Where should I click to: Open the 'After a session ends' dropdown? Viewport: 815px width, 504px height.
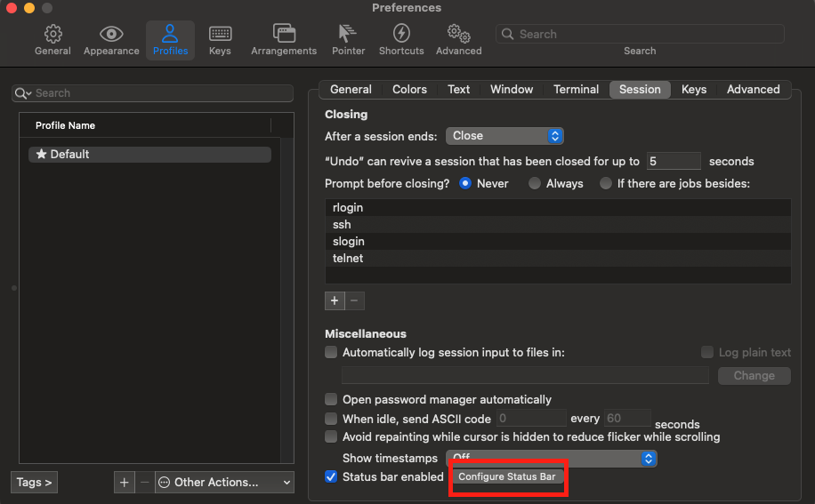coord(504,136)
